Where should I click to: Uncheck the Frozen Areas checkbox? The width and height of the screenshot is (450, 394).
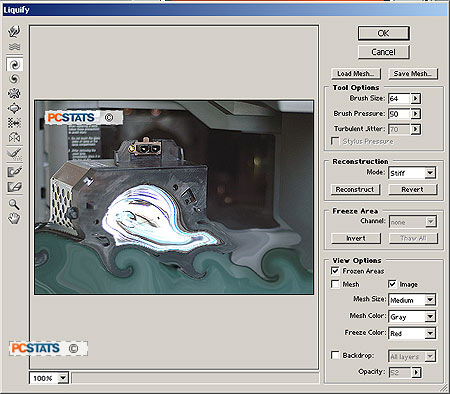(x=335, y=270)
